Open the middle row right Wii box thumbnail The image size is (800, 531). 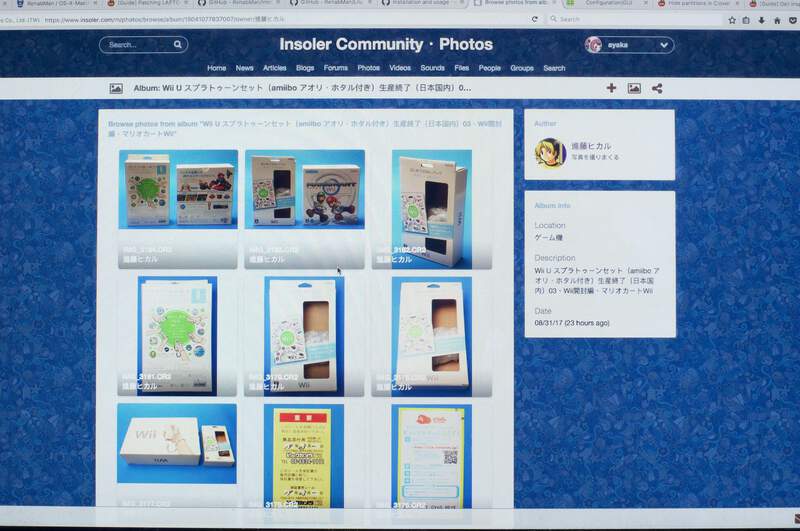(x=432, y=336)
